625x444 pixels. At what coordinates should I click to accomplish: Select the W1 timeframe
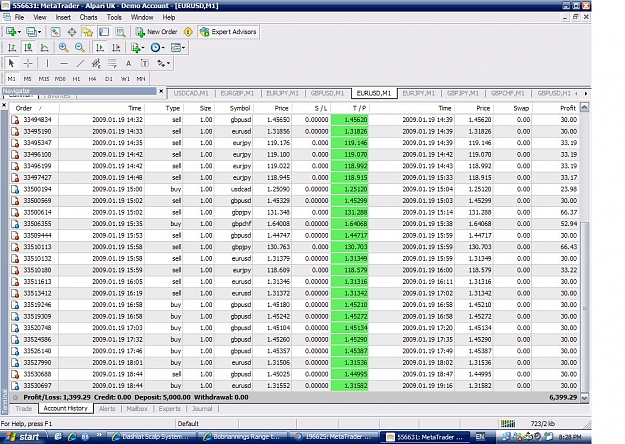[125, 79]
